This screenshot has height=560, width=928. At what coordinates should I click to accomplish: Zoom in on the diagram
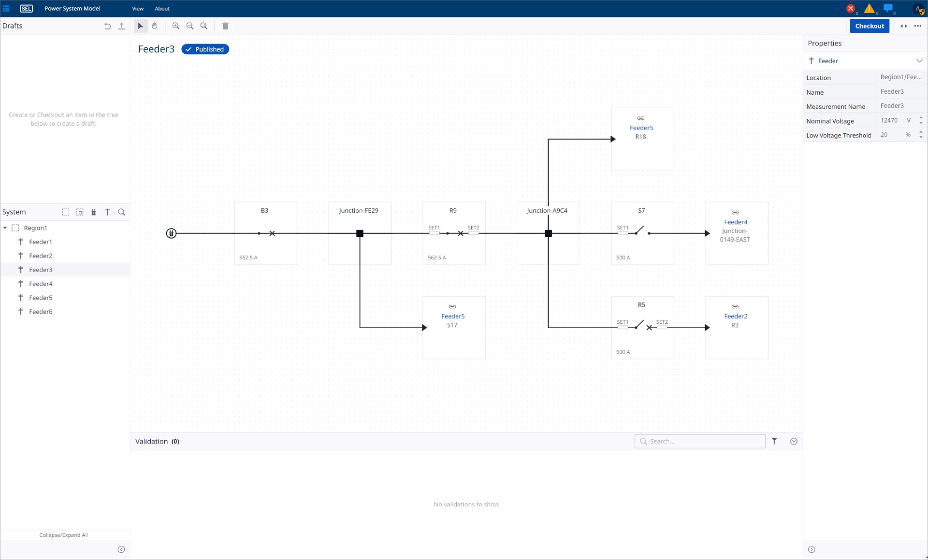[x=176, y=26]
